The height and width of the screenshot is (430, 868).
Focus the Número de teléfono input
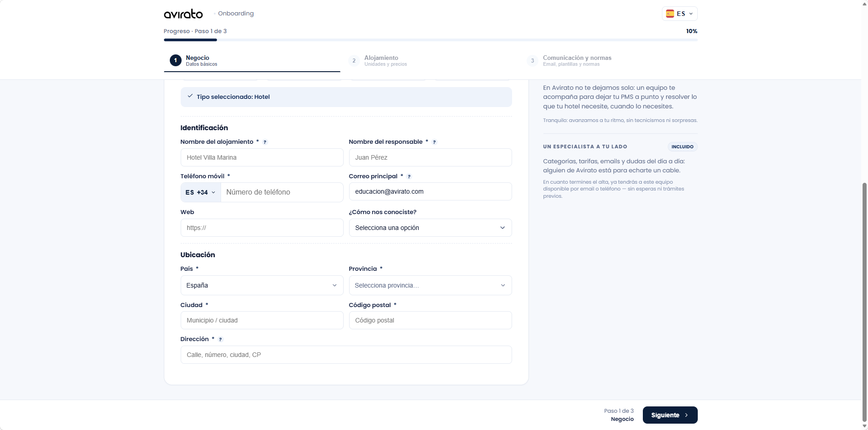point(282,192)
